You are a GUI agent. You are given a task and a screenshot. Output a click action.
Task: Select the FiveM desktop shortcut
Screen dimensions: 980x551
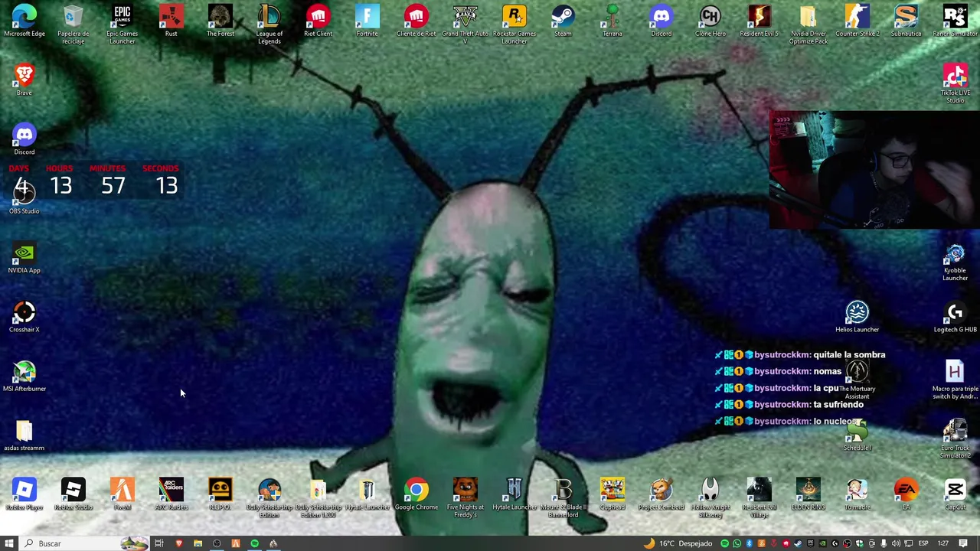click(x=122, y=494)
